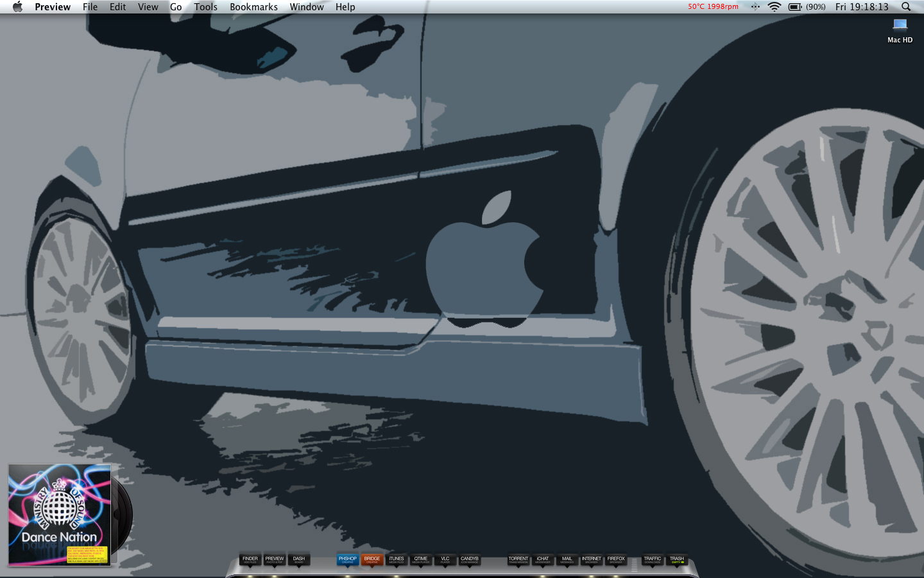Open Finder from the dock

(250, 560)
